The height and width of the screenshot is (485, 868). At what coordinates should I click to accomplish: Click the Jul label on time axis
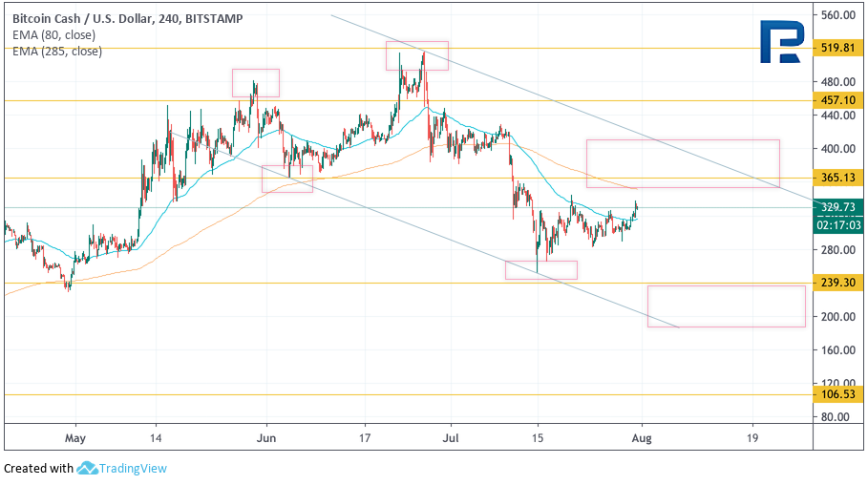(x=451, y=437)
